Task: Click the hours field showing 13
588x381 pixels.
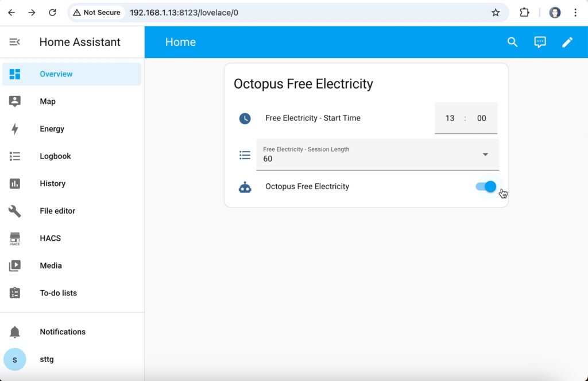Action: [x=450, y=118]
